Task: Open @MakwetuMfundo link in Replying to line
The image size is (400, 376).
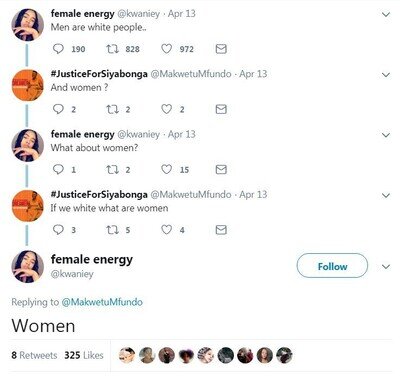Action: coord(102,302)
